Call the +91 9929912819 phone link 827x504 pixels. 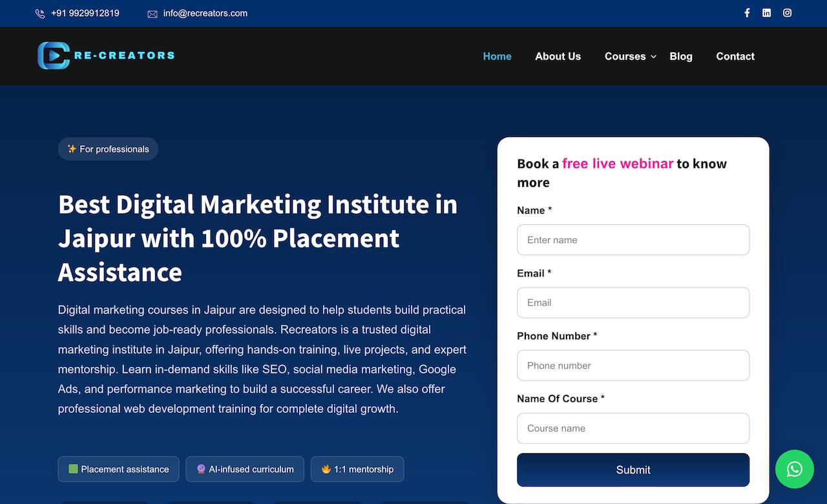click(85, 13)
